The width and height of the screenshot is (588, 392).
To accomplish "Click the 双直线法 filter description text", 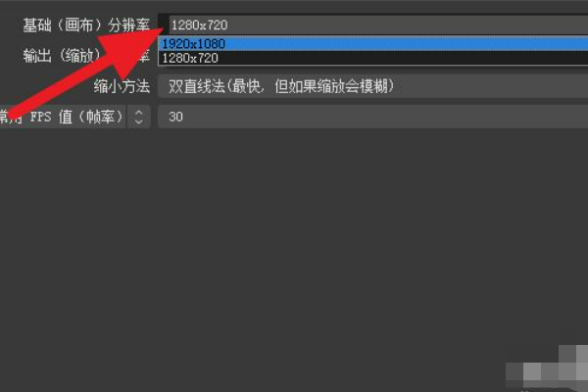I will [197, 86].
